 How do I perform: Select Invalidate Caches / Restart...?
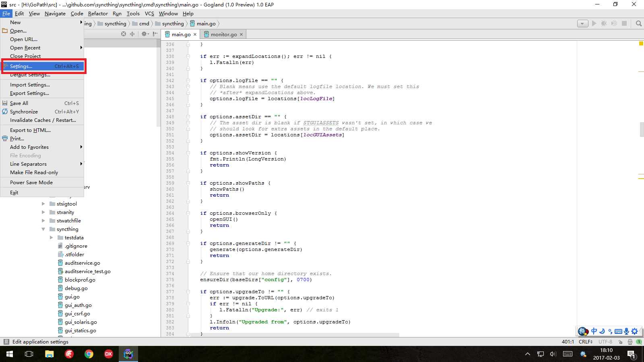click(42, 120)
